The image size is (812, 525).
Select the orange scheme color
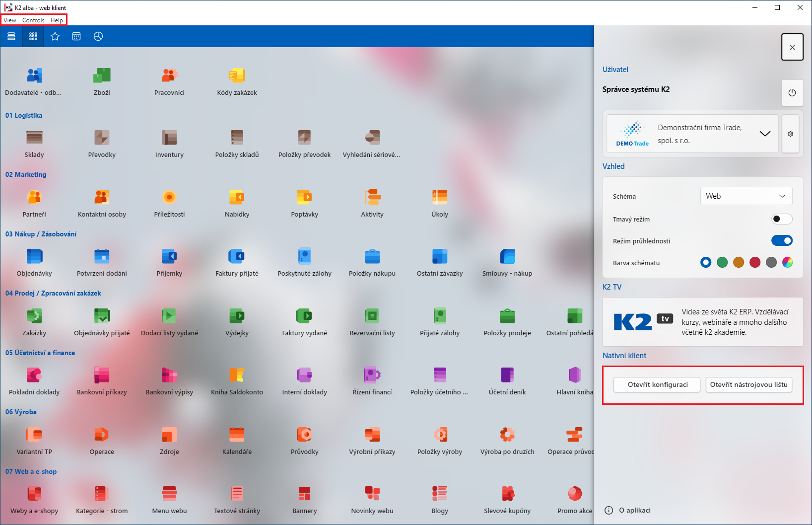739,262
